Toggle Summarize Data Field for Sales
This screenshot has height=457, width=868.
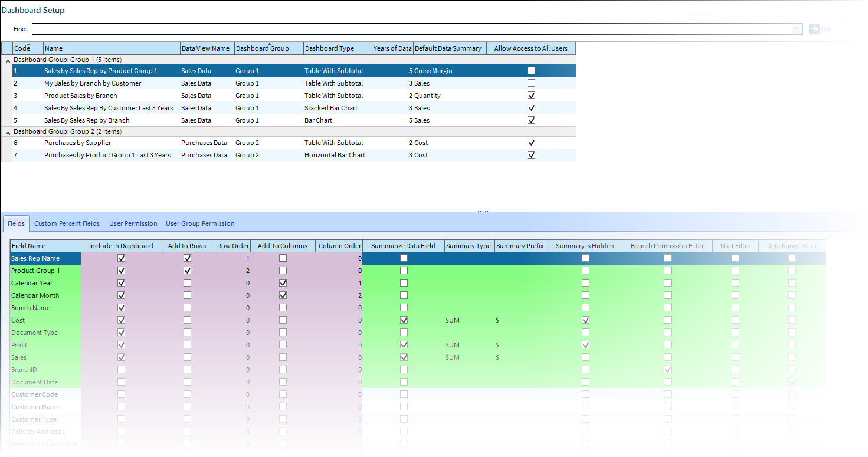tap(404, 357)
